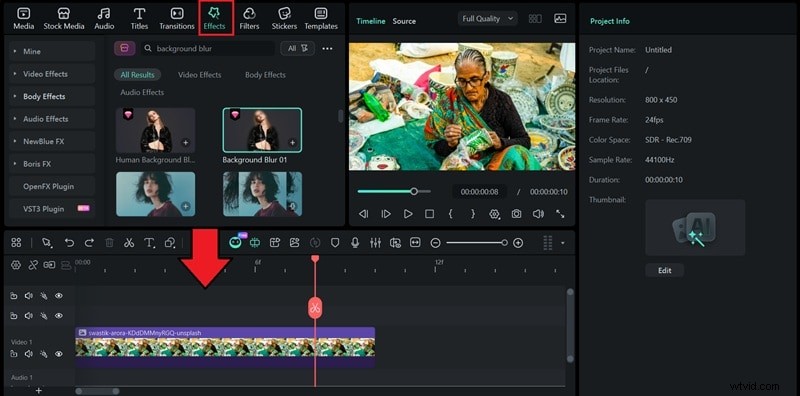This screenshot has height=396, width=800.
Task: Click the Redo arrow
Action: [89, 243]
